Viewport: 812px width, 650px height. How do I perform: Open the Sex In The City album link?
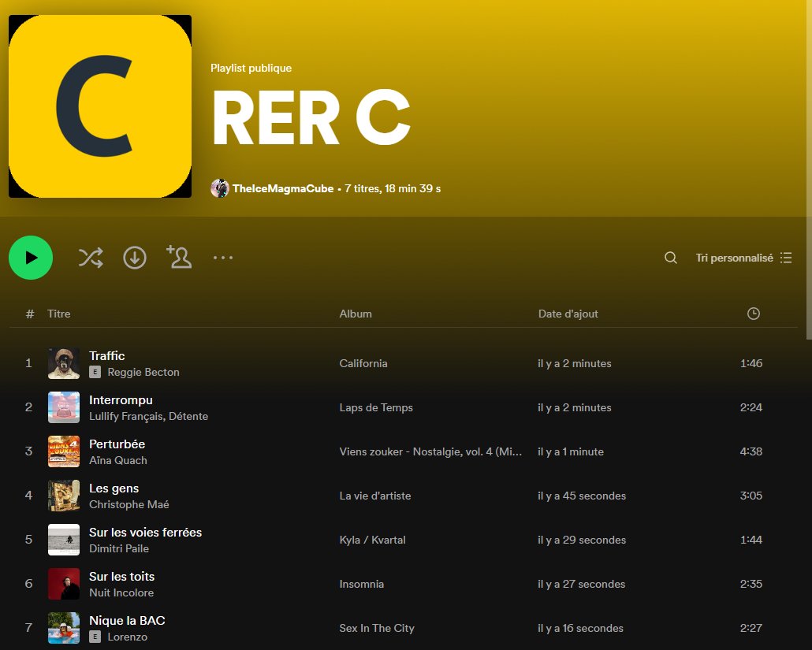[x=377, y=628]
